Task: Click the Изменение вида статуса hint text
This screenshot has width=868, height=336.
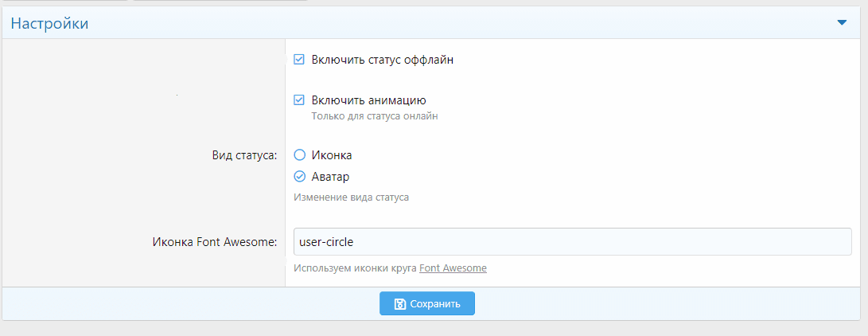Action: click(x=351, y=197)
